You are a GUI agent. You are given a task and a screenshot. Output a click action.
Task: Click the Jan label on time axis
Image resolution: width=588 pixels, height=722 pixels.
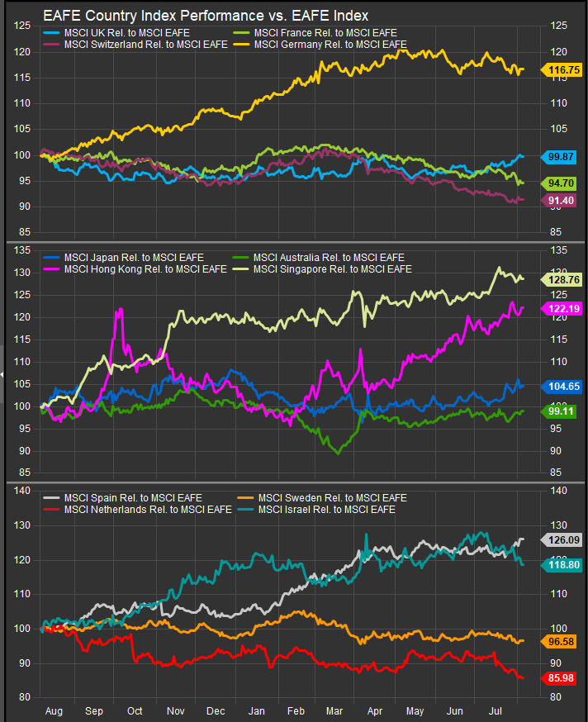pos(257,711)
